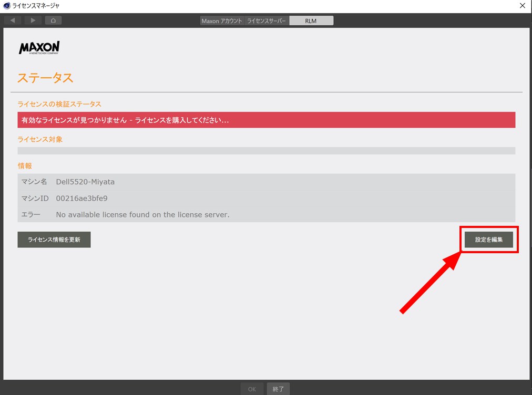
Task: Click the MAXON logo
Action: 39,48
